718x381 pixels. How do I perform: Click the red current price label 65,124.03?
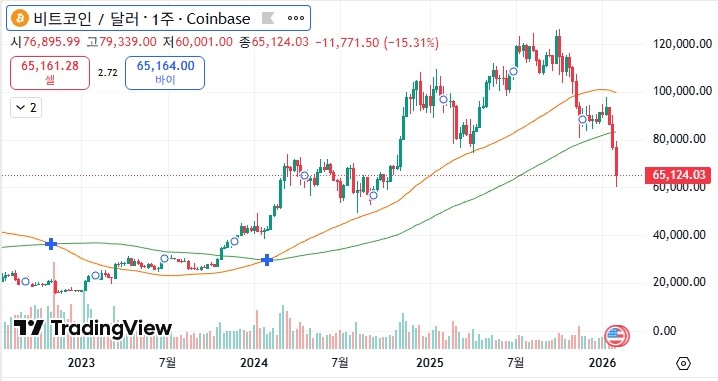[x=678, y=175]
